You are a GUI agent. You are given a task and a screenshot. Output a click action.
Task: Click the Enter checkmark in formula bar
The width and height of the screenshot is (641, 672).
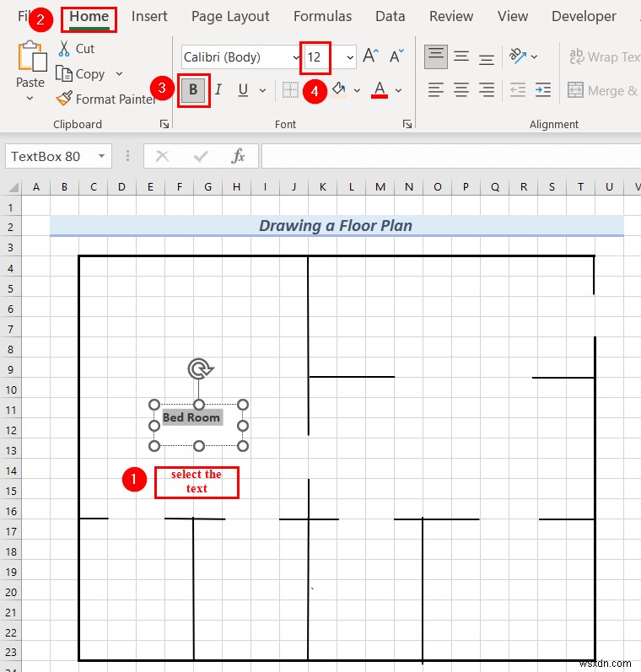(200, 156)
